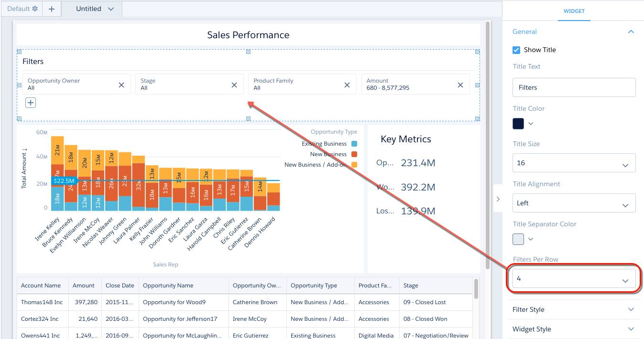
Task: Click the plus icon to add a new dashboard tab
Action: [x=52, y=8]
